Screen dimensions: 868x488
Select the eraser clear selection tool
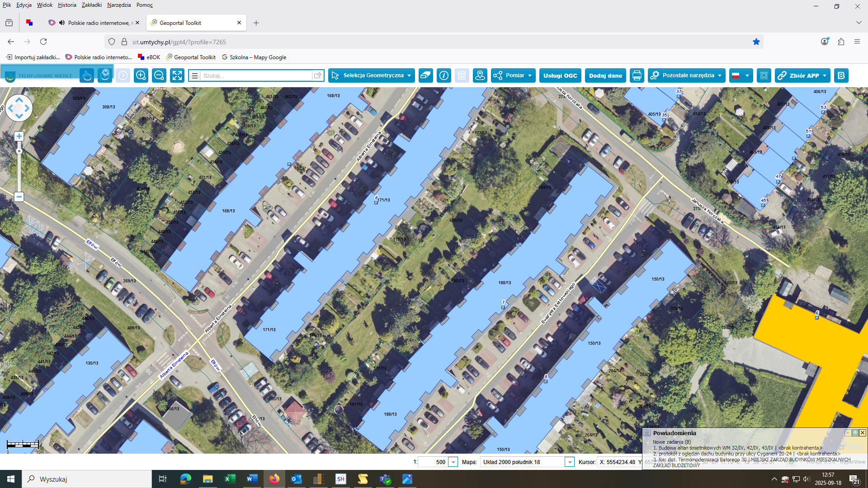click(425, 75)
